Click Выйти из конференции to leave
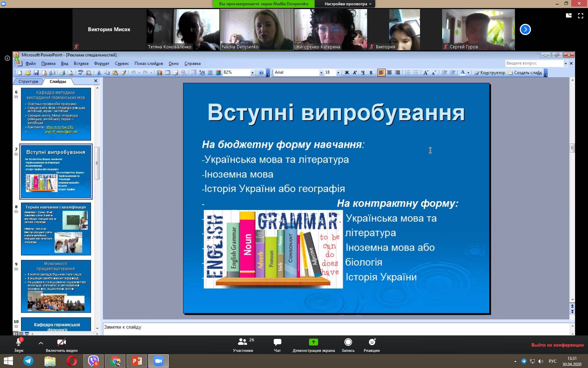588x368 pixels. 557,345
